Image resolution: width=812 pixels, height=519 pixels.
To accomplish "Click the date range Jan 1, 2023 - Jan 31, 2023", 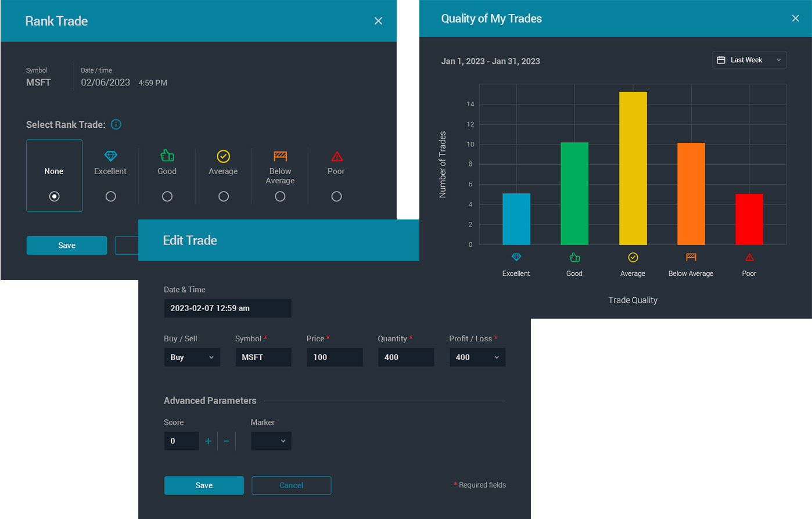I will pos(491,61).
